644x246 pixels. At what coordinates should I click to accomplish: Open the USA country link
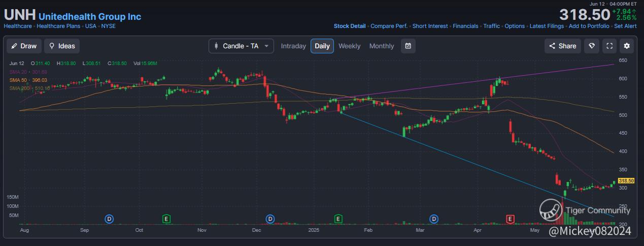point(91,26)
